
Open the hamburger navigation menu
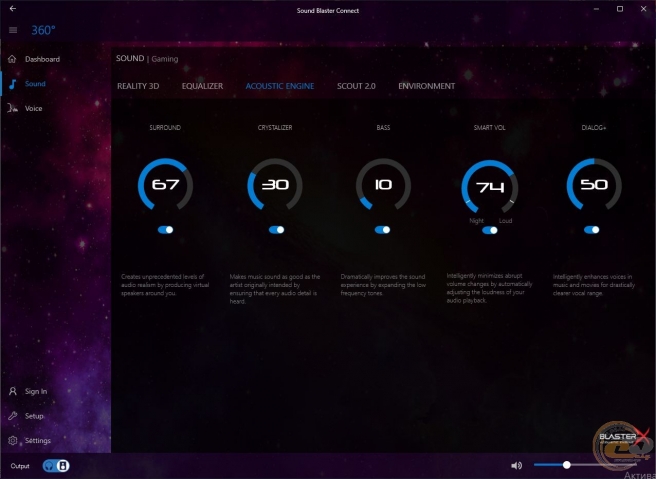tap(13, 30)
